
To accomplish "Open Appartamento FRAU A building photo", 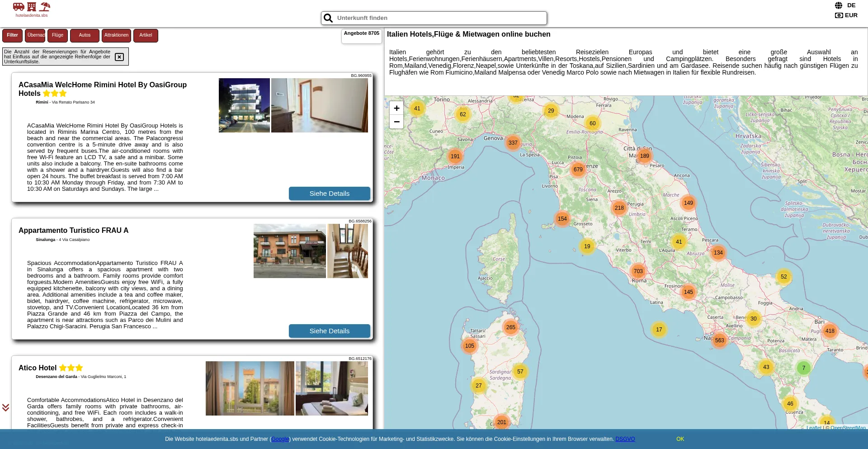I will coord(290,251).
